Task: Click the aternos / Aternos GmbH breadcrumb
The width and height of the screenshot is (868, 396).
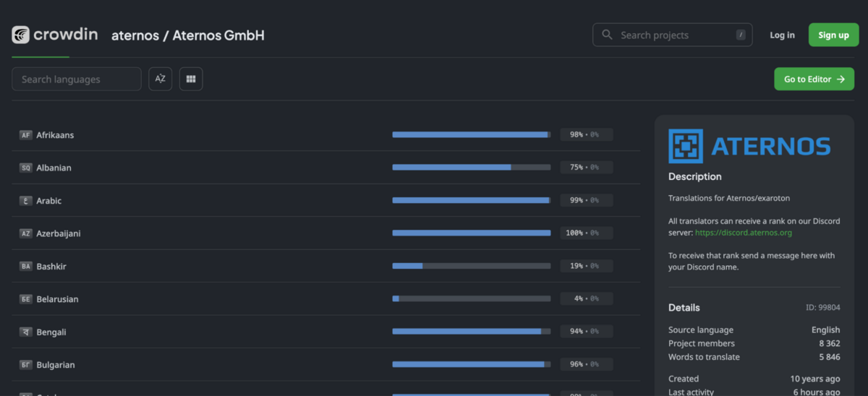Action: pyautogui.click(x=188, y=35)
